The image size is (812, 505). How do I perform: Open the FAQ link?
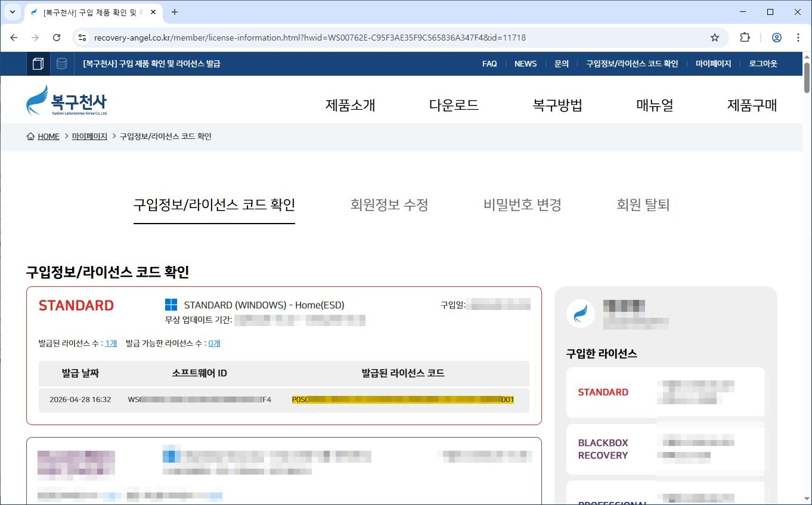(489, 64)
